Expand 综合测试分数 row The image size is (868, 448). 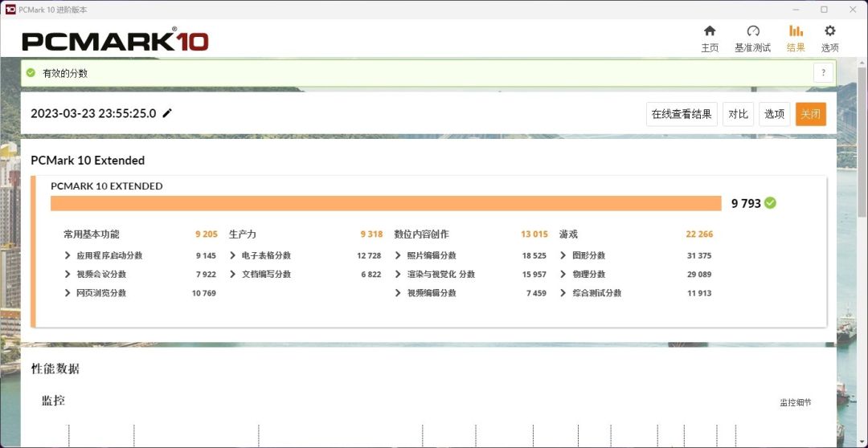(x=591, y=293)
